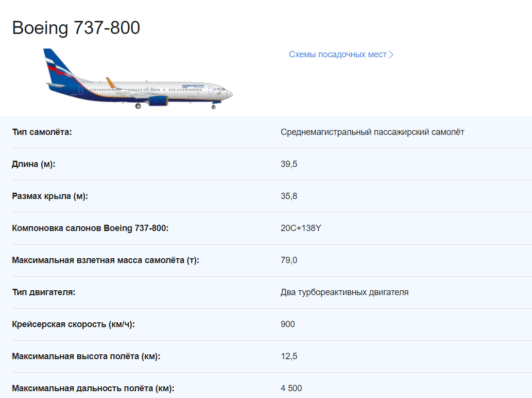Select the Тип самолёта row label
The height and width of the screenshot is (398, 532).
point(42,132)
